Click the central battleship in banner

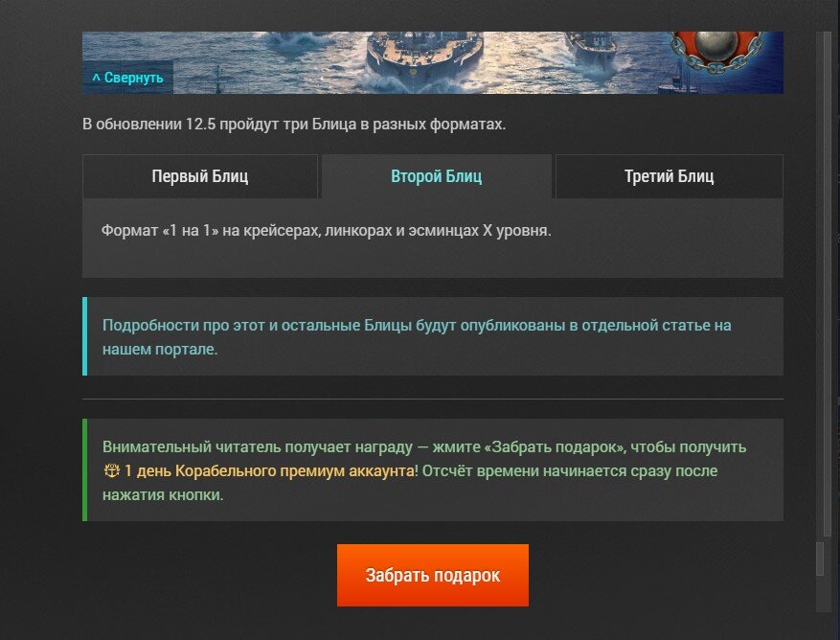coord(425,60)
